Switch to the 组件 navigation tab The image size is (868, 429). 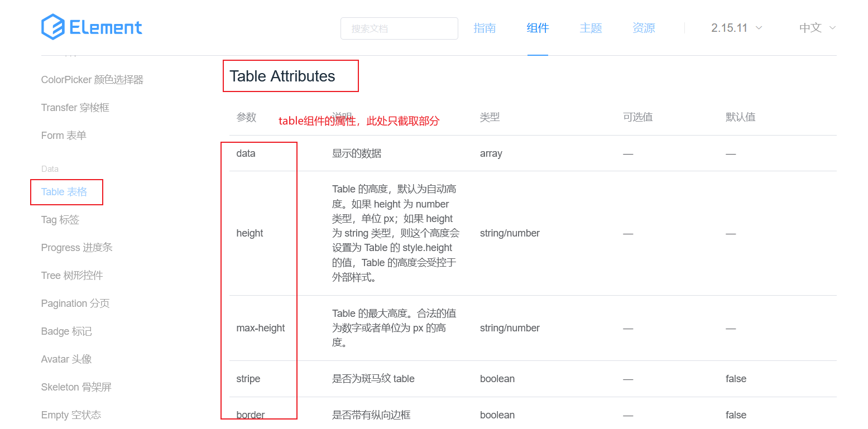coord(538,28)
